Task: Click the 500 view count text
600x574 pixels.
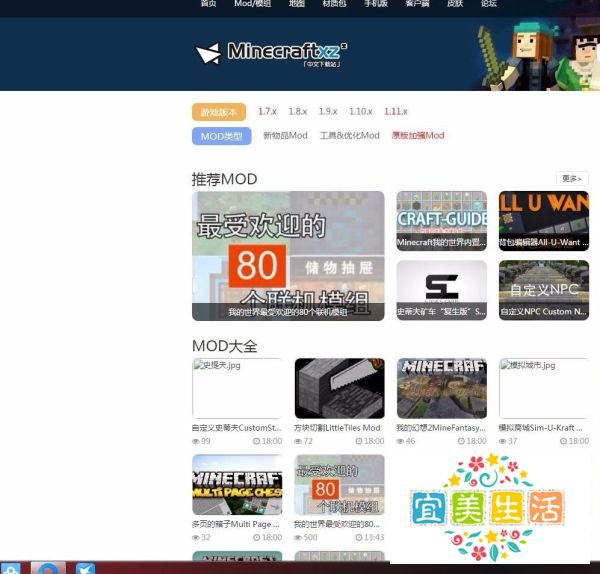Action: (x=311, y=537)
